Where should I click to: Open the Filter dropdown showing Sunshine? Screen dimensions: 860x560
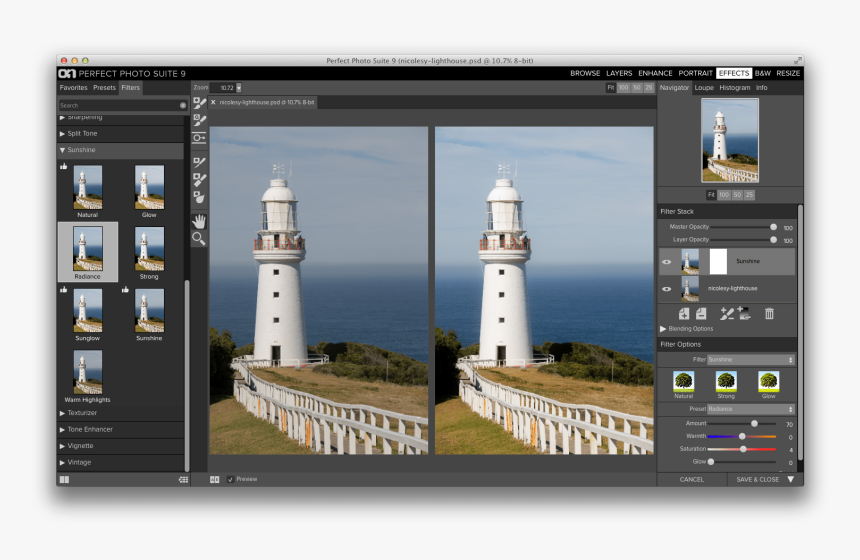tap(751, 360)
